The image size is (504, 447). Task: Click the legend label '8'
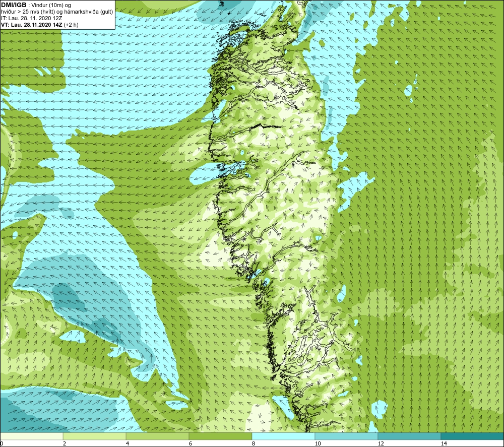click(254, 444)
